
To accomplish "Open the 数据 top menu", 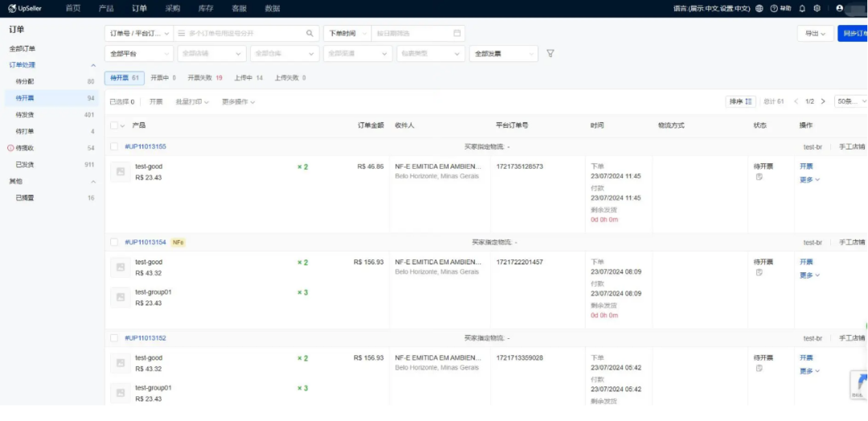I will click(x=272, y=8).
